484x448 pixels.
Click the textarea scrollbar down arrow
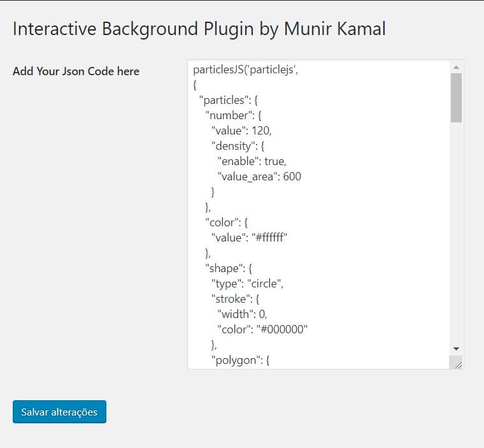(456, 349)
